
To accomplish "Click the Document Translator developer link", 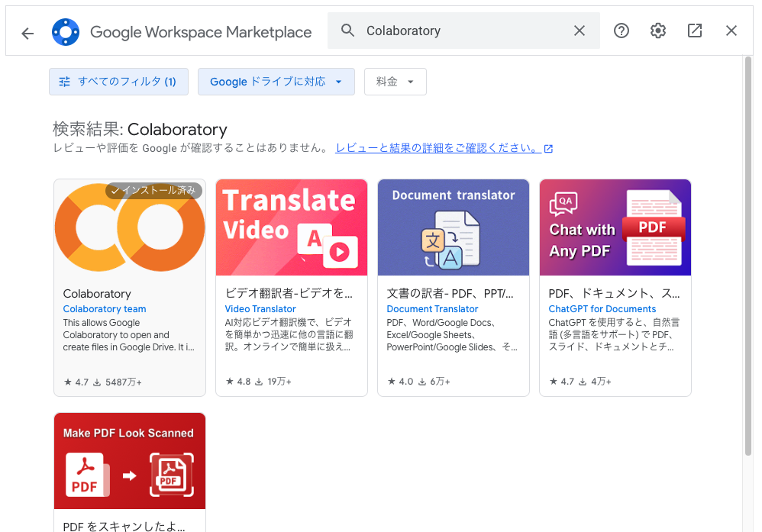I will tap(432, 309).
